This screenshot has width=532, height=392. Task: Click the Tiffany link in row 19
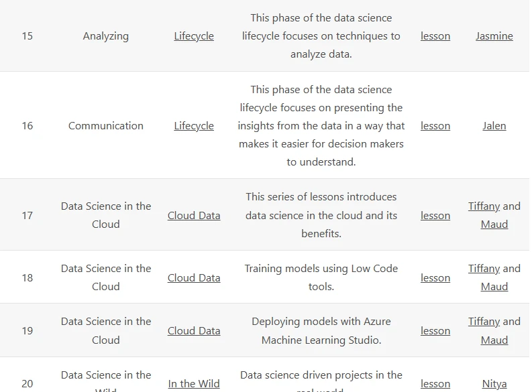(x=484, y=322)
